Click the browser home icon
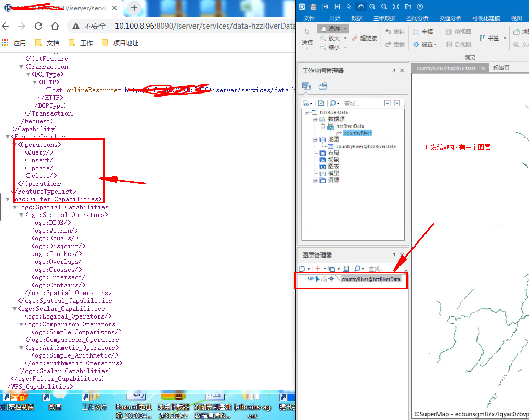Image resolution: width=529 pixels, height=420 pixels. click(55, 26)
